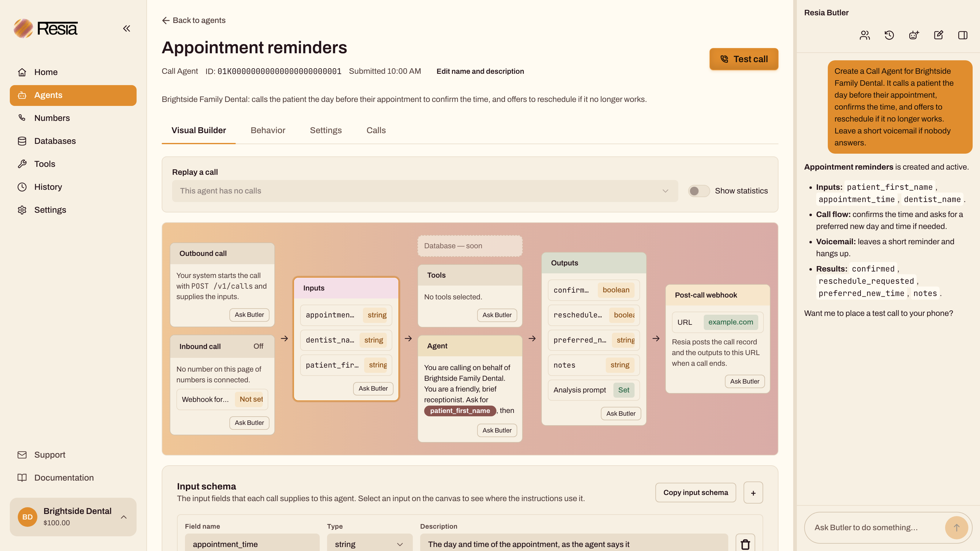Screen dimensions: 980x551
Task: Toggle Butler side panel layout icon
Action: (963, 36)
